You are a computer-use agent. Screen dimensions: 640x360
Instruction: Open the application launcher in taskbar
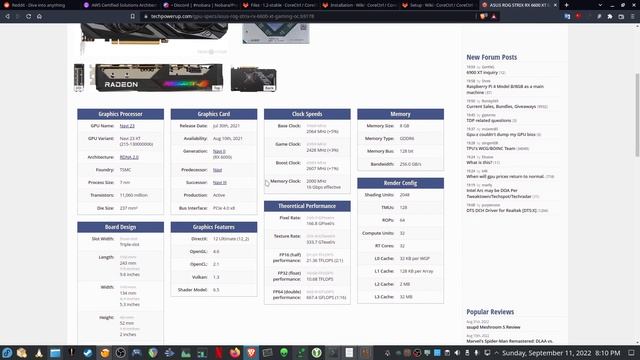pyautogui.click(x=7, y=353)
